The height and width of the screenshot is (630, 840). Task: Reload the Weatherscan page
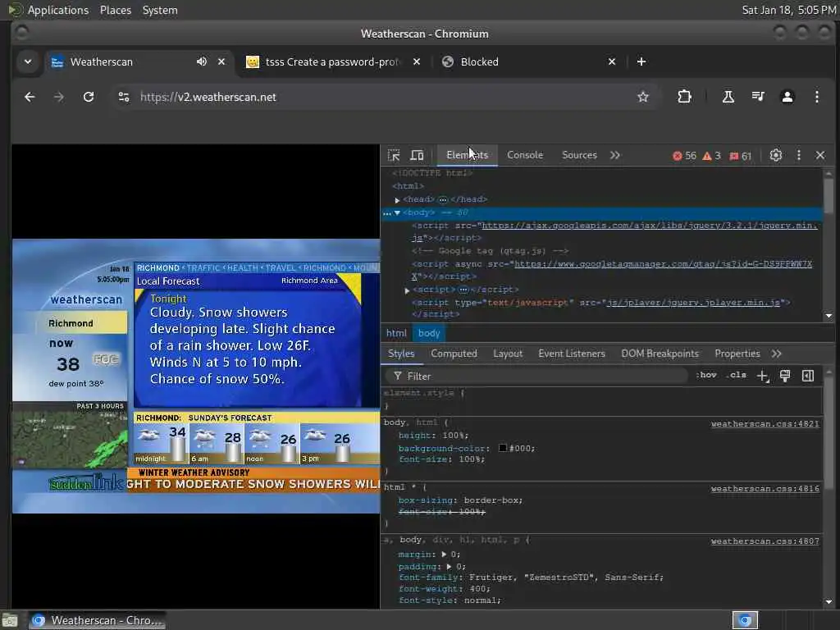(x=89, y=97)
